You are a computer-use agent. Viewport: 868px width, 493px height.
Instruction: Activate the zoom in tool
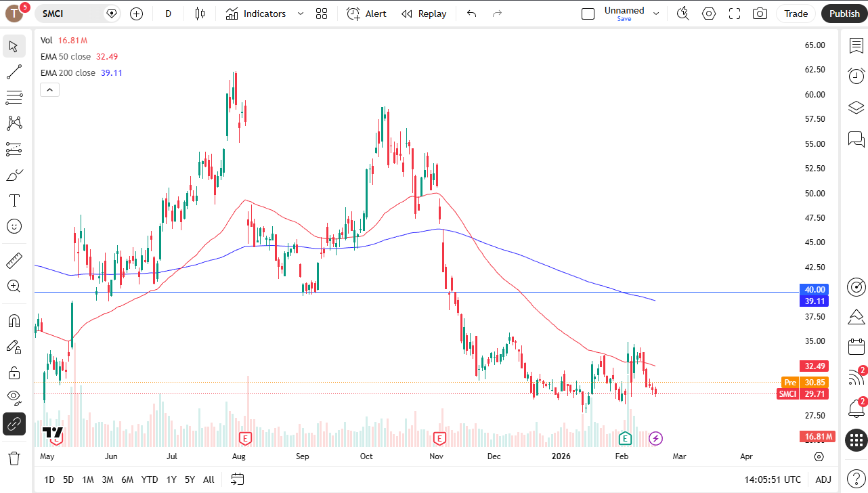pos(14,286)
